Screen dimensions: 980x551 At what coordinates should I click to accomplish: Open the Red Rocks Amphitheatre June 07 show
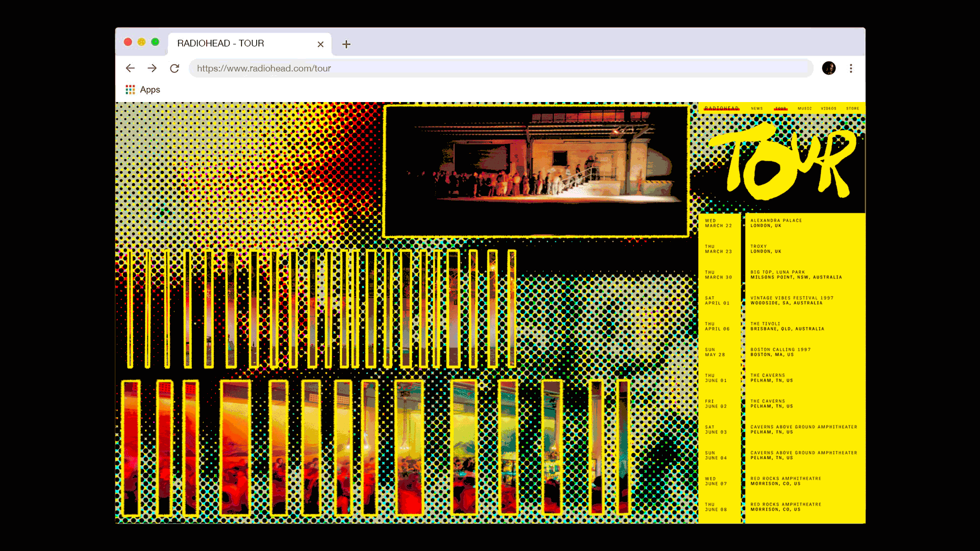click(x=785, y=481)
